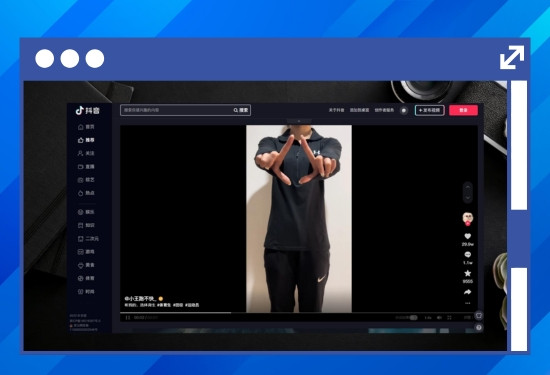Click the 二次元 anime category icon
The height and width of the screenshot is (375, 550).
click(x=80, y=239)
